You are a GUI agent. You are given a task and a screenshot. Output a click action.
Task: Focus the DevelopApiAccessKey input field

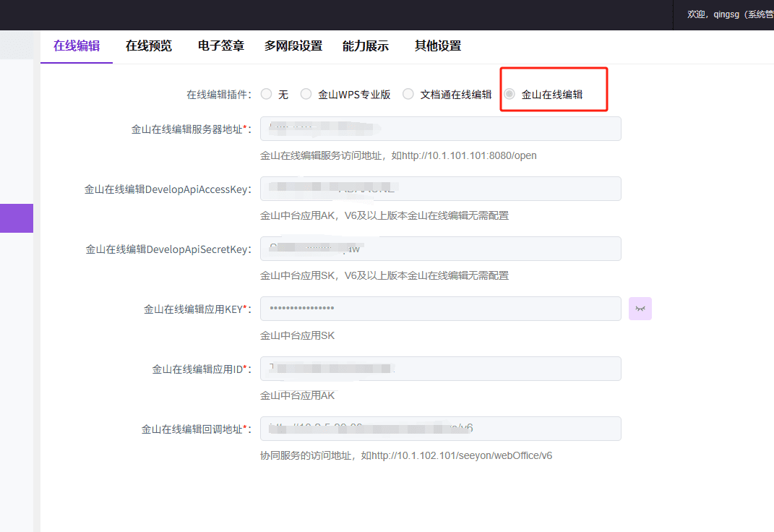[x=441, y=189]
